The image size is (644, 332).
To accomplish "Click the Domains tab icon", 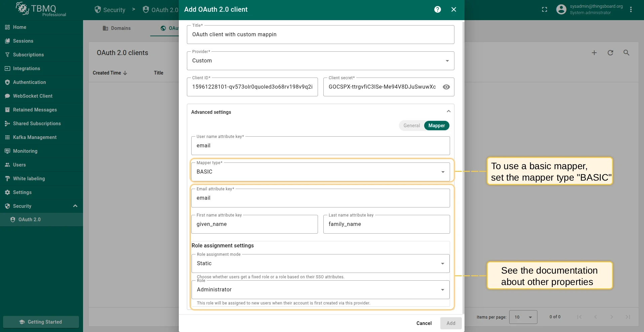I will click(106, 28).
